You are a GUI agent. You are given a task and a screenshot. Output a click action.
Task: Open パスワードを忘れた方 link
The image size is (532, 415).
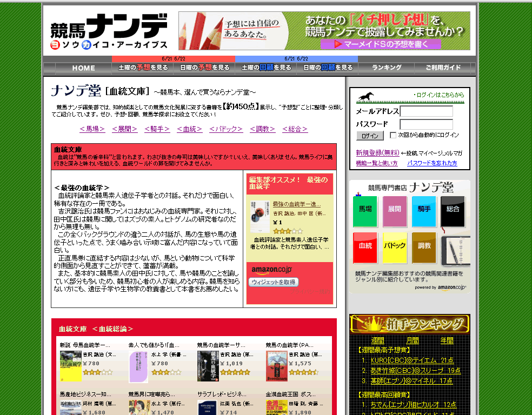432,163
